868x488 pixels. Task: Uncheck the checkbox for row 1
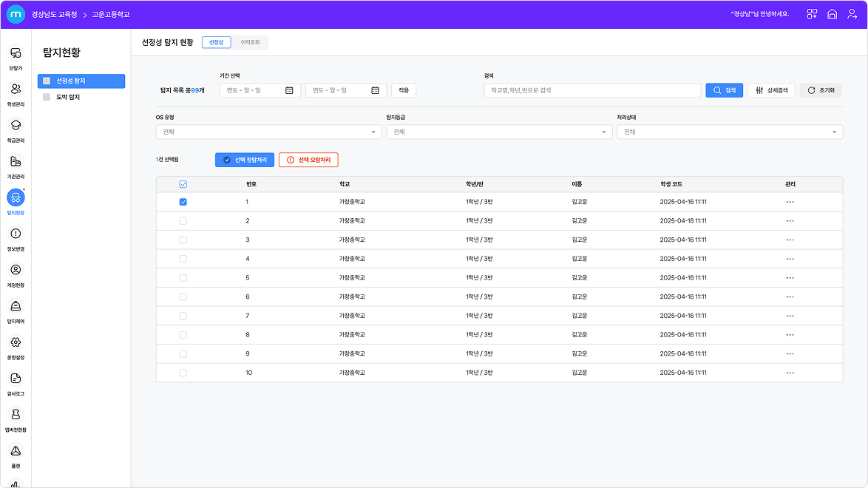pos(183,202)
